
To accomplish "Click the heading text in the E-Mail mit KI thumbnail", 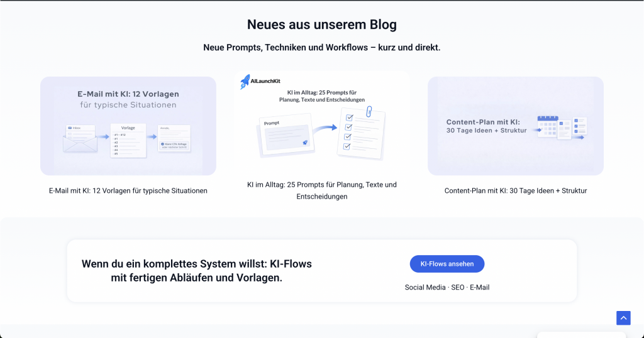I will [128, 99].
